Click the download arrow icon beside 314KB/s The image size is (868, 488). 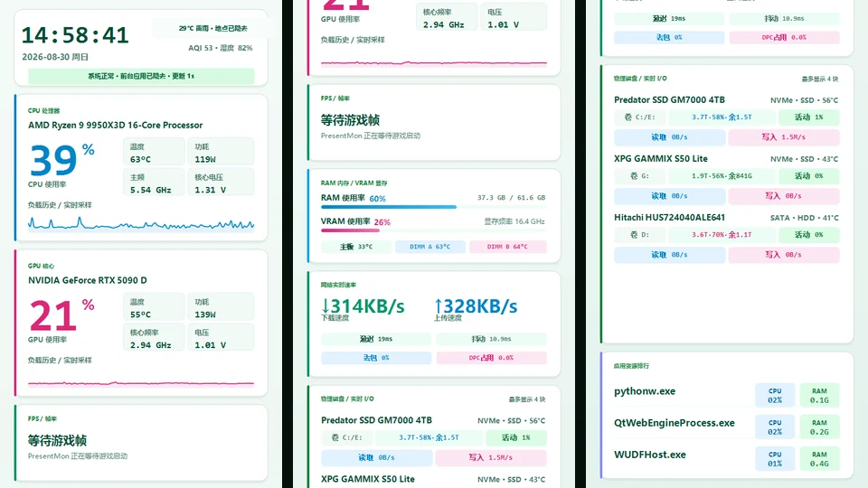point(325,306)
